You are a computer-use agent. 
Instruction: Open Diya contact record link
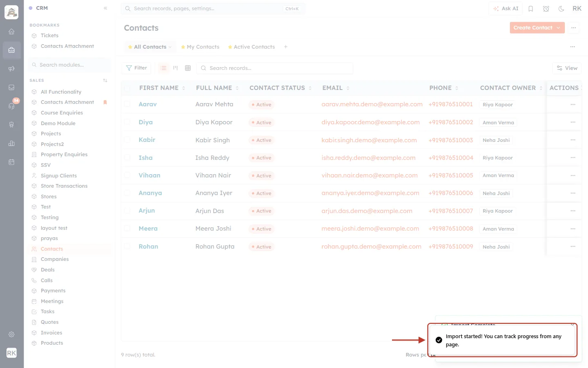pyautogui.click(x=145, y=122)
